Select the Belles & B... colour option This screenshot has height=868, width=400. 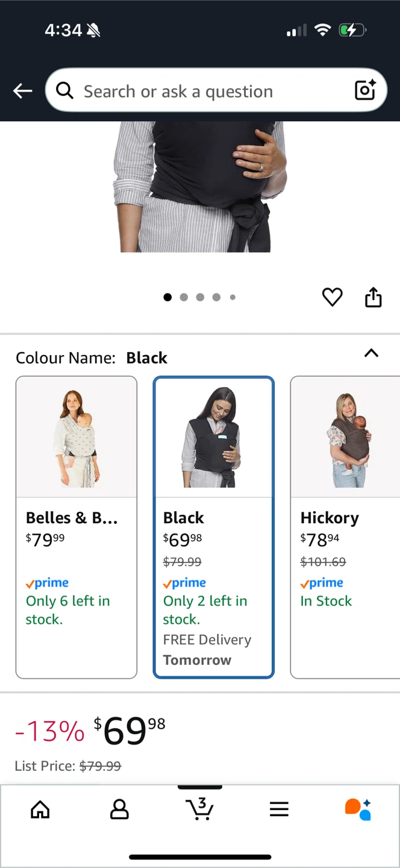pos(77,527)
